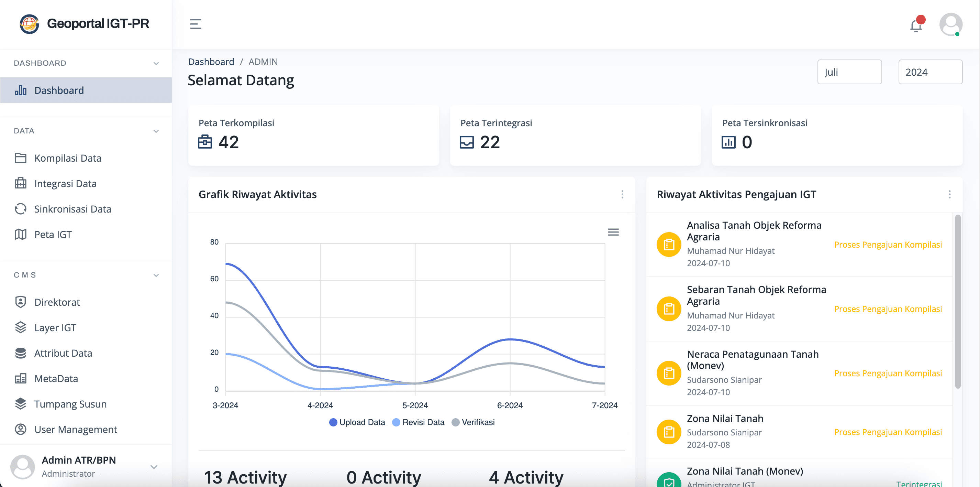Screen dimensions: 980x487
Task: Open the Dashboard menu item
Action: coord(86,90)
